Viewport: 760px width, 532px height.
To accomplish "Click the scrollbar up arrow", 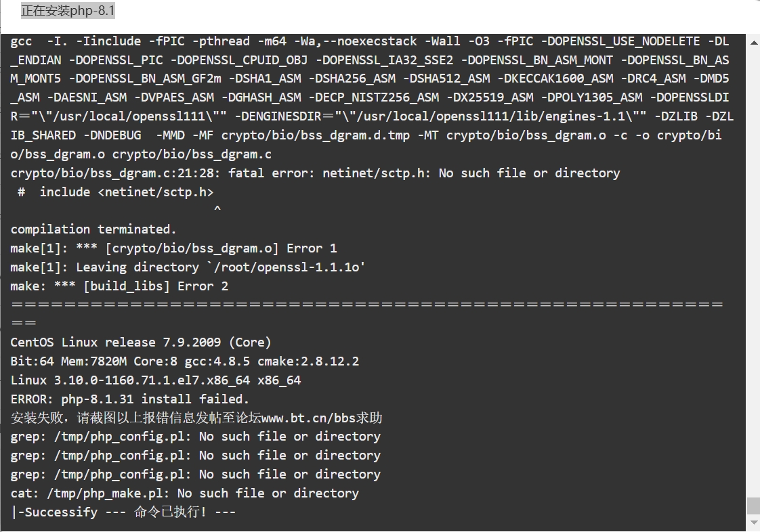I will click(x=754, y=43).
